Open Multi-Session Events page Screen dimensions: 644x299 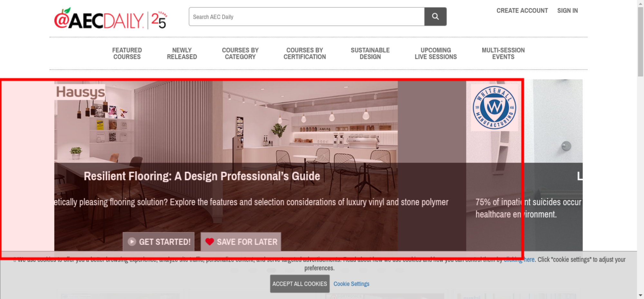(x=503, y=53)
